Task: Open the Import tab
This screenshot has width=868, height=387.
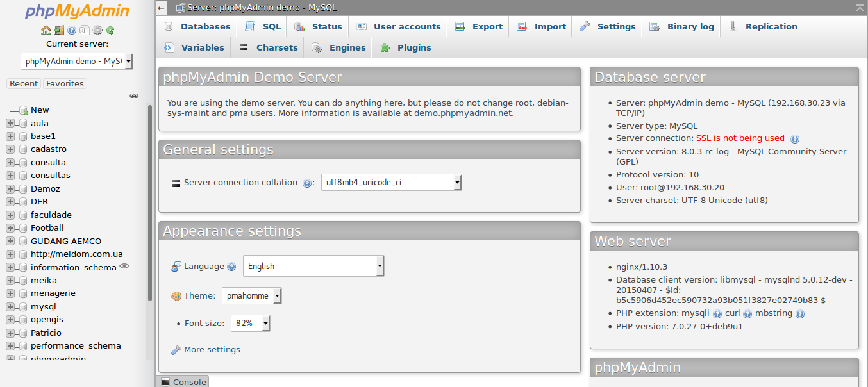Action: pos(542,27)
